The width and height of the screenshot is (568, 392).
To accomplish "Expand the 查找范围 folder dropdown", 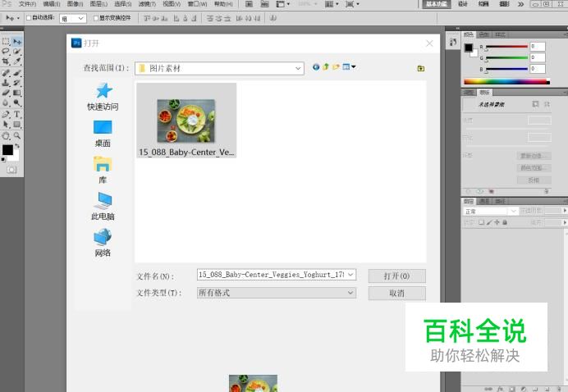I will (298, 68).
